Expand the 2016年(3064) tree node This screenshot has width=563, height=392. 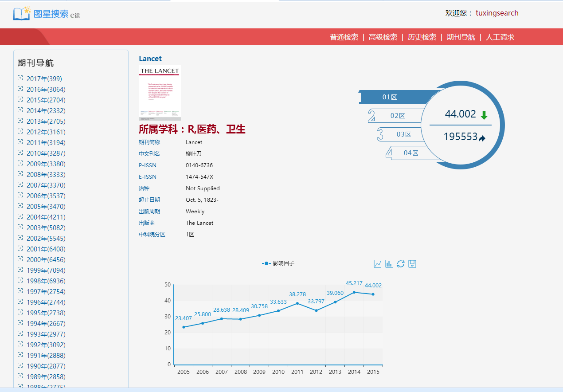click(20, 89)
